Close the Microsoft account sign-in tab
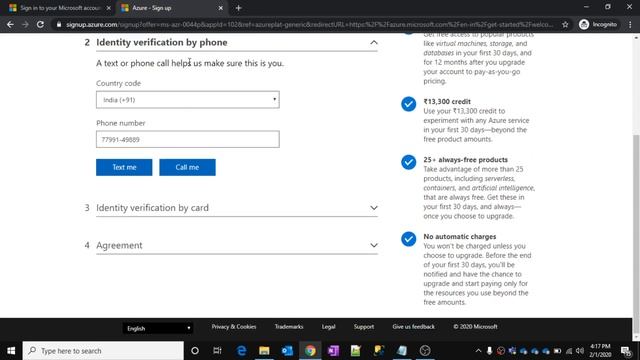640x360 pixels. (x=109, y=8)
